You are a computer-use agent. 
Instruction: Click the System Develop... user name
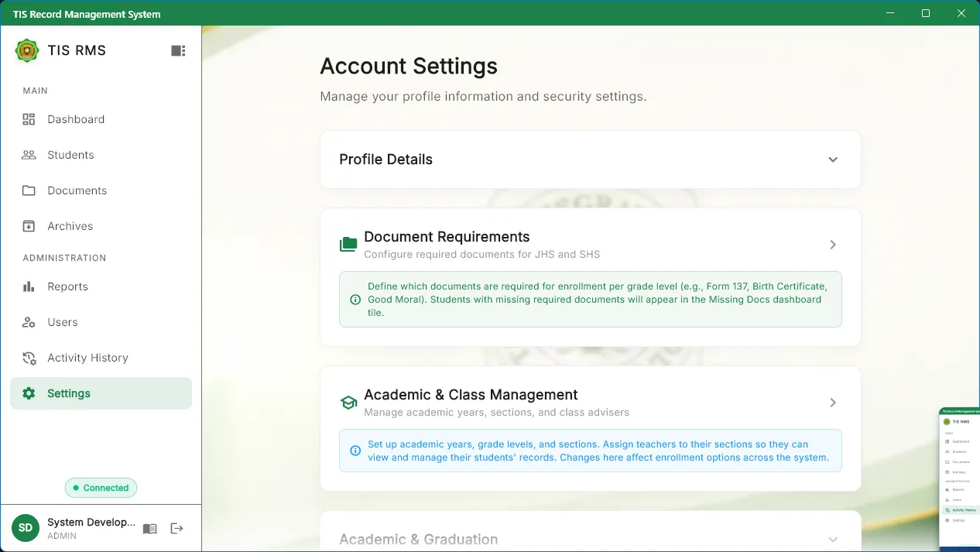pos(91,523)
